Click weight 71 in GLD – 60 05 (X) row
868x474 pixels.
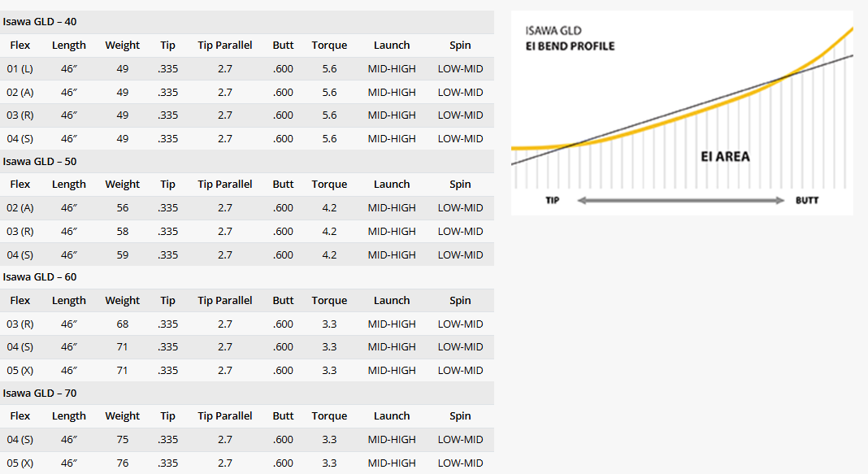pyautogui.click(x=123, y=371)
